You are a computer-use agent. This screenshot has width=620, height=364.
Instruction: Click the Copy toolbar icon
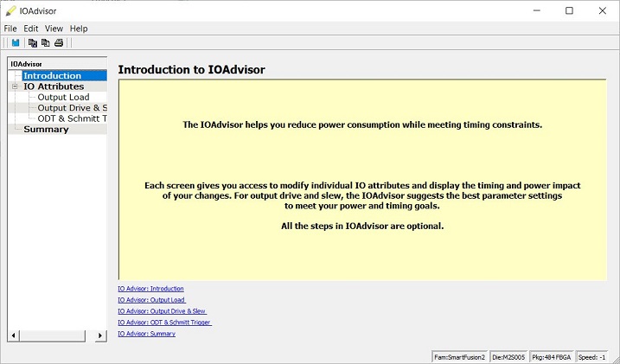click(33, 42)
